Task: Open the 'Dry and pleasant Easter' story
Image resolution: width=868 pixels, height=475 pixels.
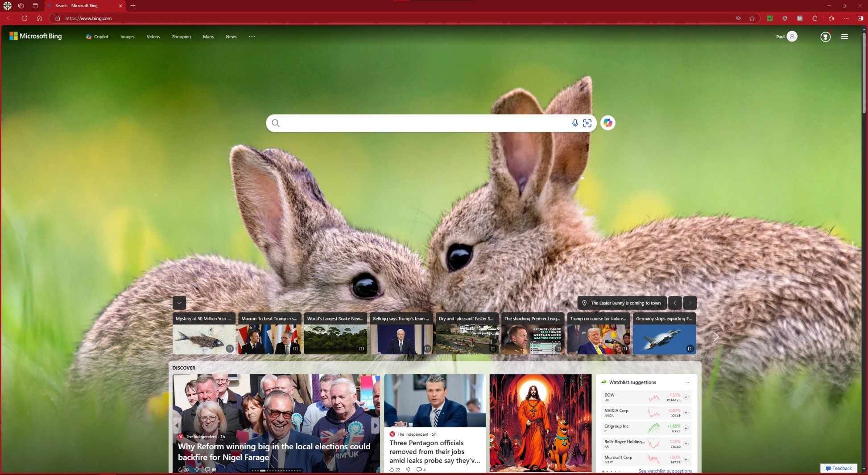Action: coord(467,334)
